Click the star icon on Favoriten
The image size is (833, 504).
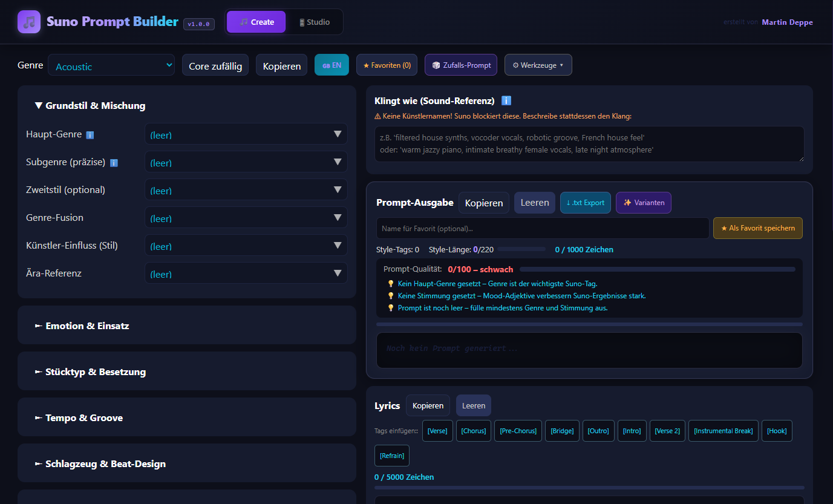368,65
